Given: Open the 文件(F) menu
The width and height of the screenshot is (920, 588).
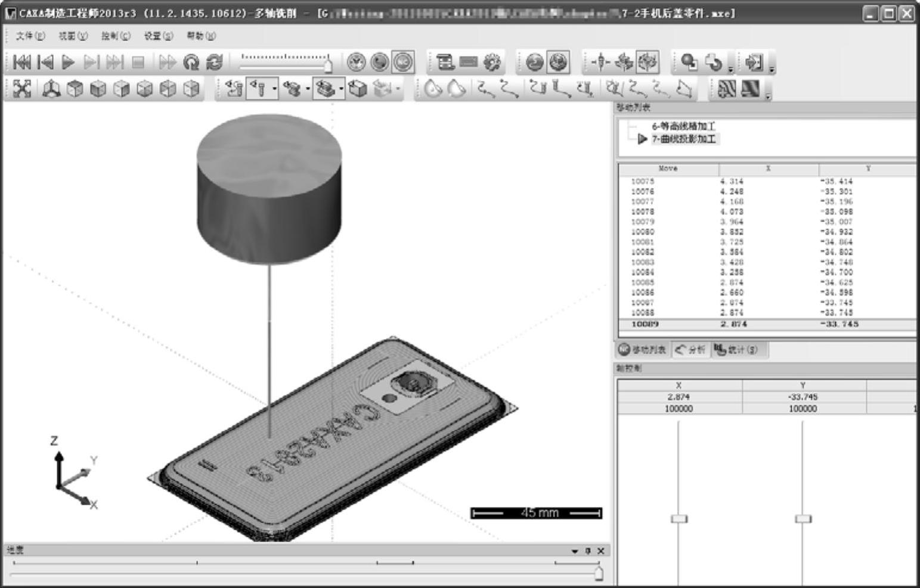Looking at the screenshot, I should [30, 36].
